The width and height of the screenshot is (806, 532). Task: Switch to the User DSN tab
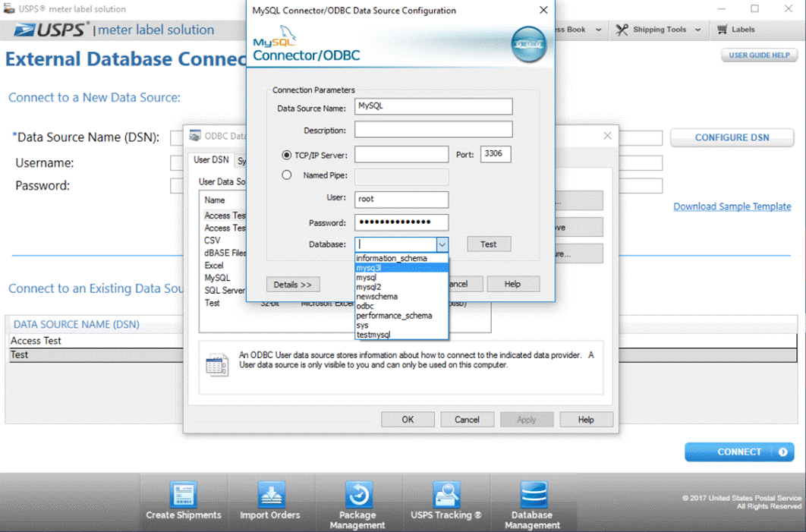pyautogui.click(x=211, y=160)
